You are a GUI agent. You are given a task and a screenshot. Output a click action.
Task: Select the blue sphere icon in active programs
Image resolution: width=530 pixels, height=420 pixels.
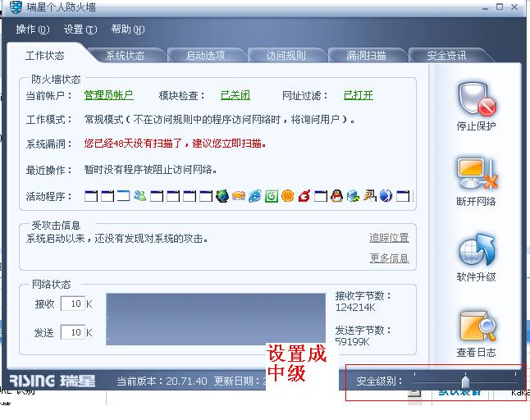click(386, 196)
